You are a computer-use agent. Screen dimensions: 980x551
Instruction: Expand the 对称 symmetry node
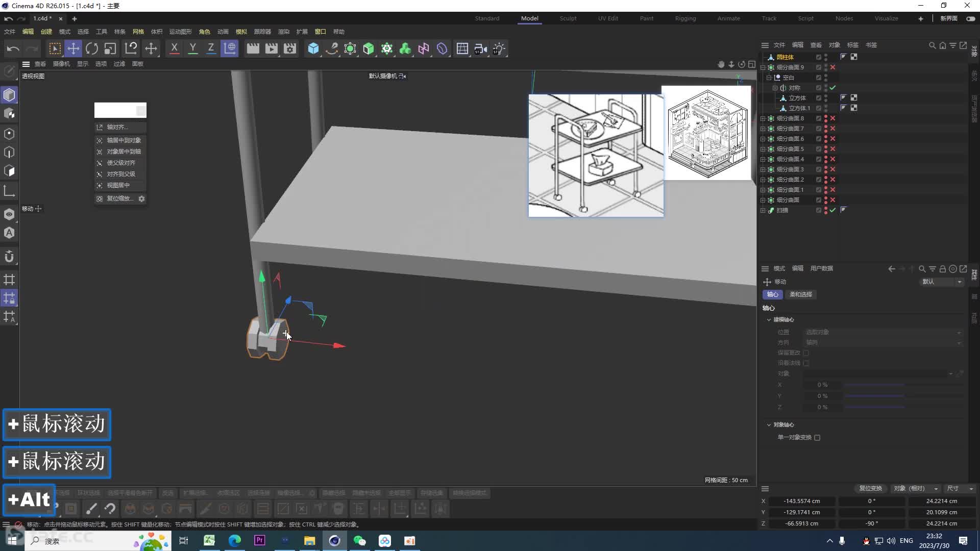click(x=775, y=88)
